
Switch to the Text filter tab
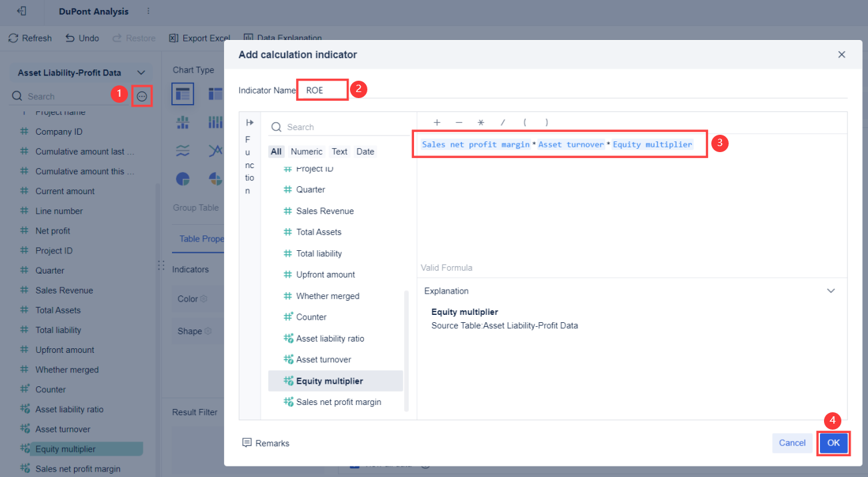click(x=339, y=151)
